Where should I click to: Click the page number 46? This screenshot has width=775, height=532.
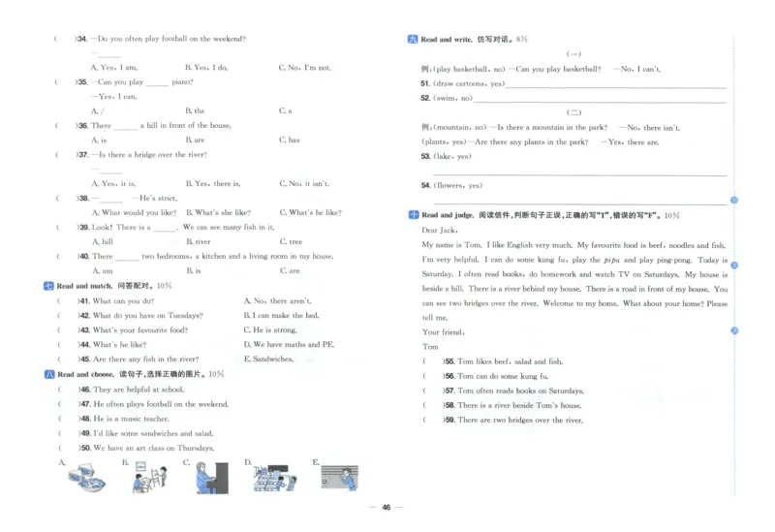386,508
